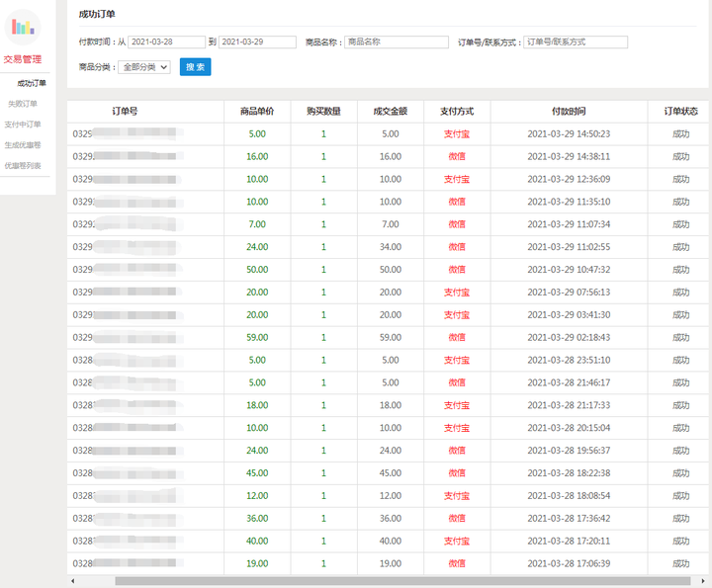Select payment time 2021-03-28 21:46:17
The width and height of the screenshot is (712, 588).
click(x=569, y=382)
